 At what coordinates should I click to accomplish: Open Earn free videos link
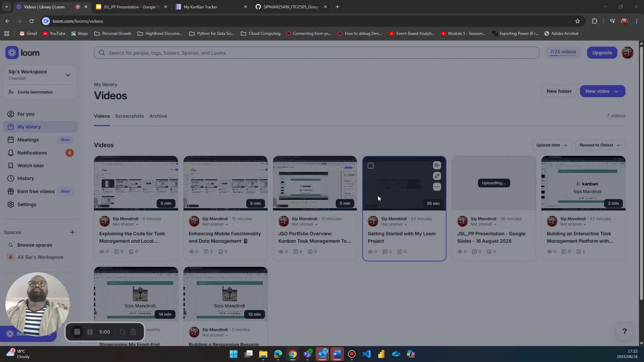coord(40,192)
